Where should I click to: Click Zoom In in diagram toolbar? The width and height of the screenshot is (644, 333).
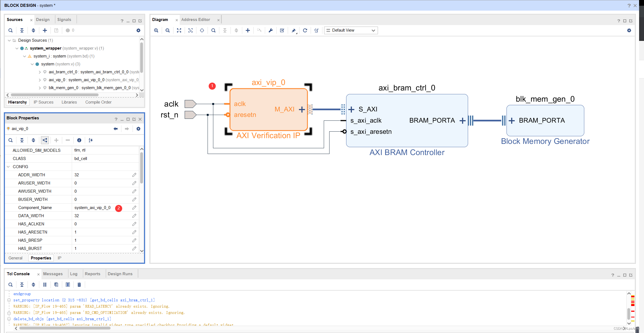[156, 30]
